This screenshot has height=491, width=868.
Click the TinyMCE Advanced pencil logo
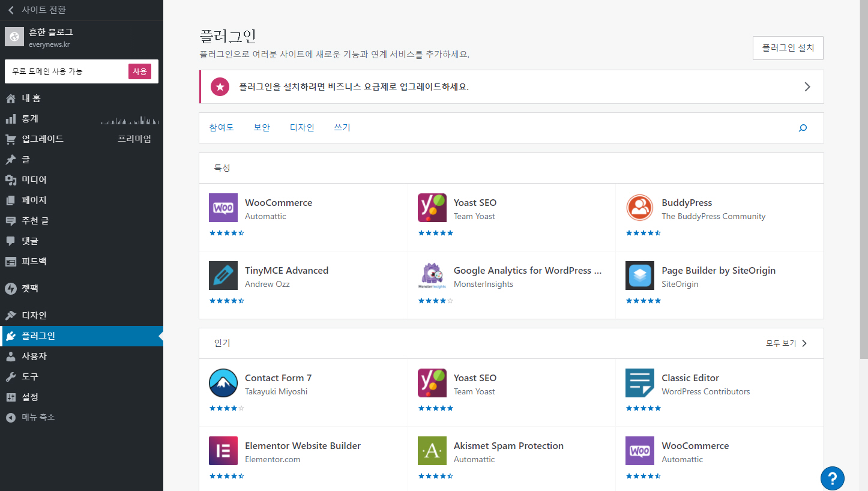point(223,276)
